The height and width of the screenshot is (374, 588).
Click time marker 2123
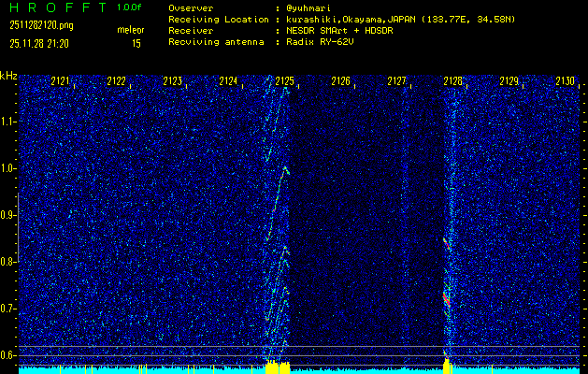click(x=173, y=81)
